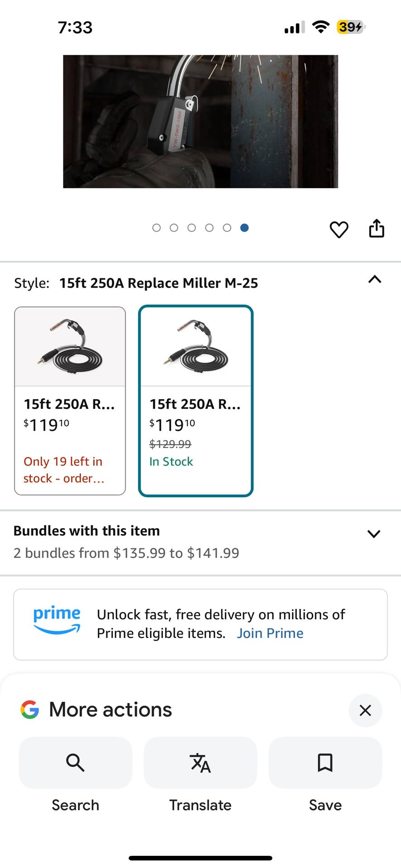Tap the Translate label in More actions
The image size is (401, 868).
[200, 805]
